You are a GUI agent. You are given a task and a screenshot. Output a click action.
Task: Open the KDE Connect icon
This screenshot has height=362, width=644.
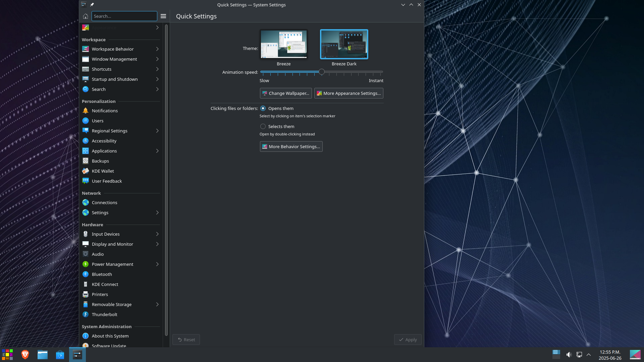point(86,284)
